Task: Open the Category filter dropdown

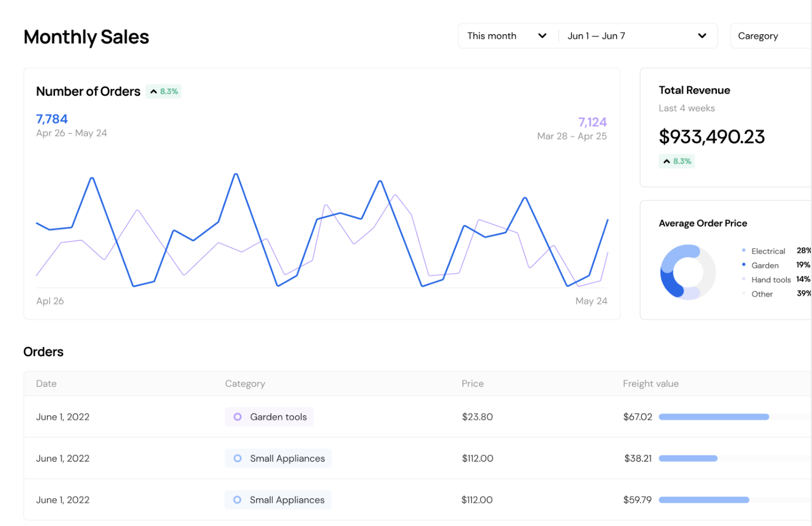Action: [770, 36]
